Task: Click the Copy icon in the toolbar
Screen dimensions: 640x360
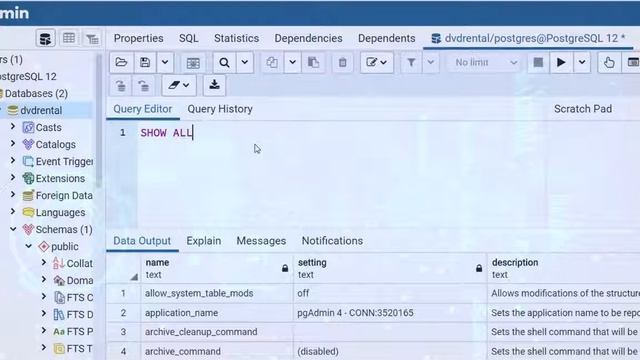Action: click(272, 62)
